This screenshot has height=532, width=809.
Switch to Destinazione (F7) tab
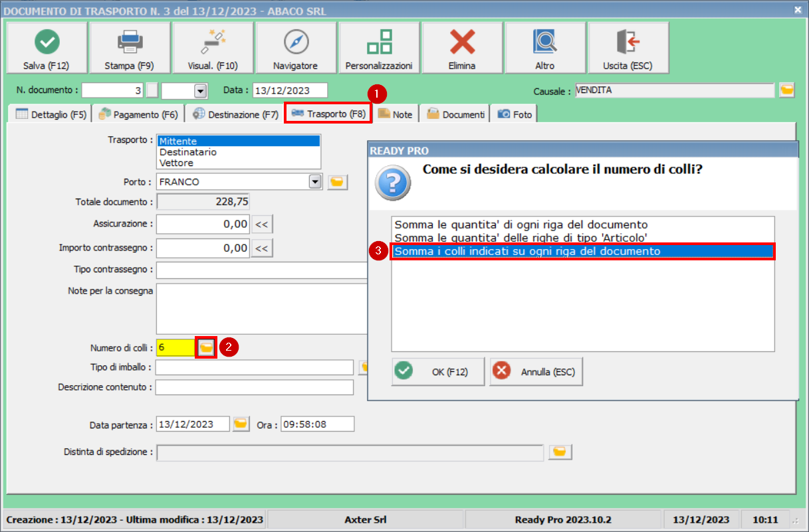(236, 114)
